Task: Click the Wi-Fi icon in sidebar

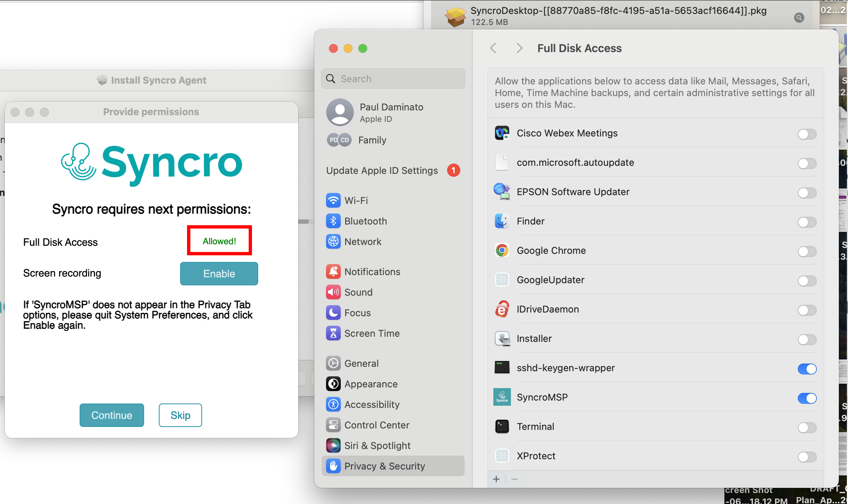Action: point(333,201)
